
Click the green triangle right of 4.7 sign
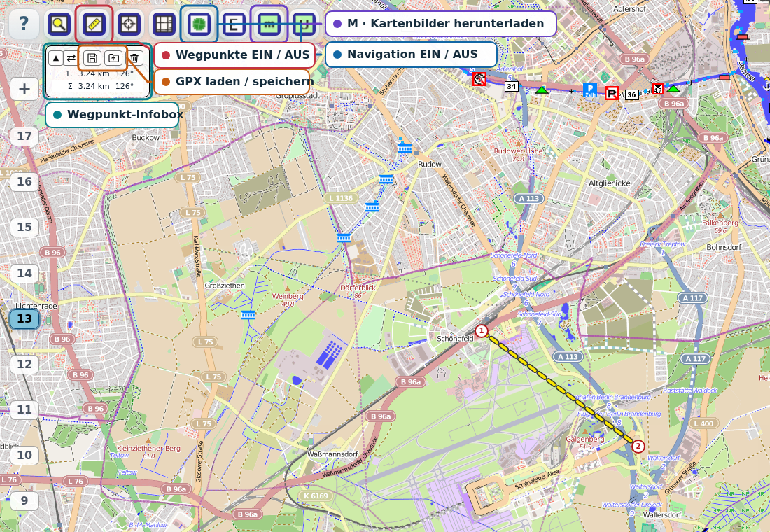673,89
